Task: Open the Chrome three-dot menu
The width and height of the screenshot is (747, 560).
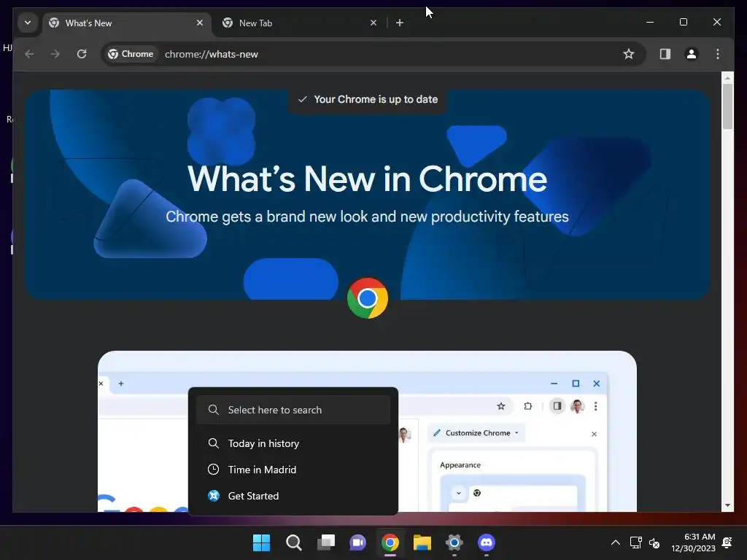Action: 718,54
